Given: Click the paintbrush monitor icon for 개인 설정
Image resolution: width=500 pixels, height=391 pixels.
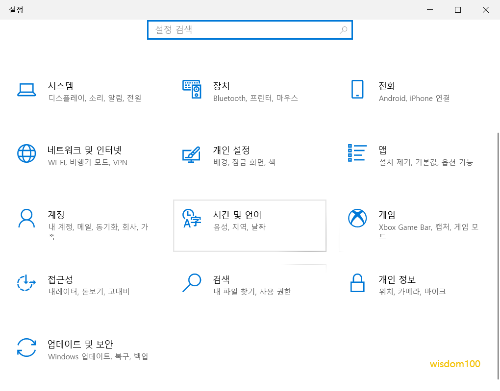Looking at the screenshot, I should coord(191,154).
